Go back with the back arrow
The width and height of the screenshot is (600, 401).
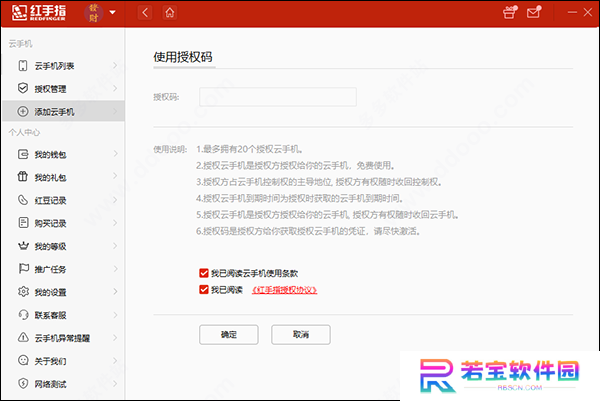(x=145, y=13)
